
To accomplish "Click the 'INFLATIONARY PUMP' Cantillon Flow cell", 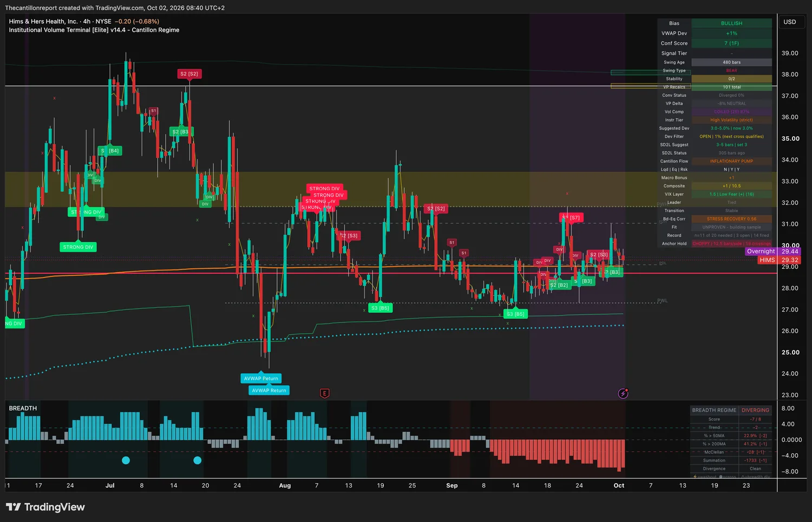I will pyautogui.click(x=731, y=161).
